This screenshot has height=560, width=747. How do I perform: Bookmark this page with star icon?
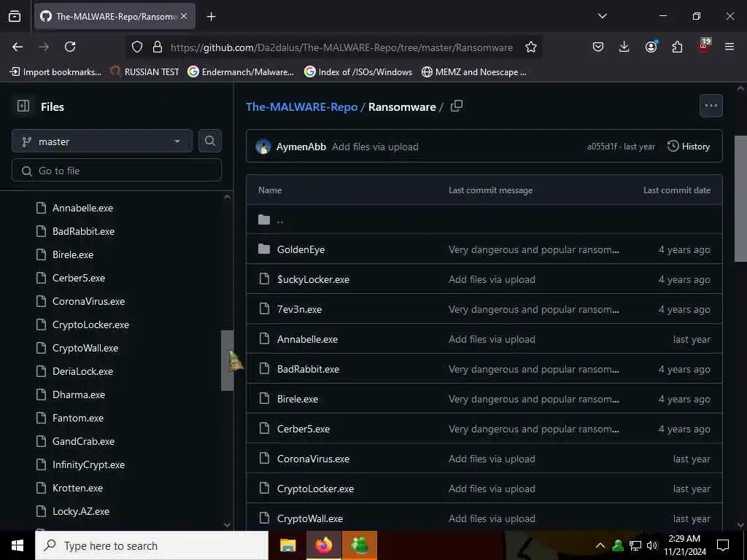pyautogui.click(x=531, y=47)
